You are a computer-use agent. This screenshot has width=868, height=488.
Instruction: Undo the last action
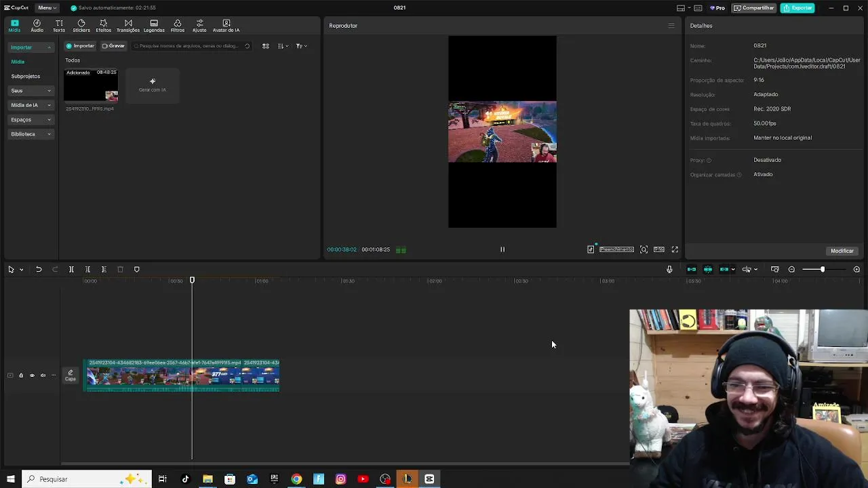coord(39,270)
